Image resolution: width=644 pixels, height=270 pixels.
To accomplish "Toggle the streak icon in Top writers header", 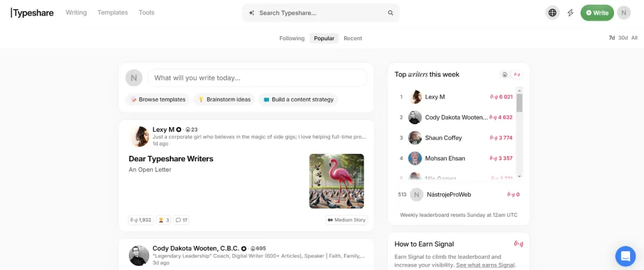I will [504, 75].
